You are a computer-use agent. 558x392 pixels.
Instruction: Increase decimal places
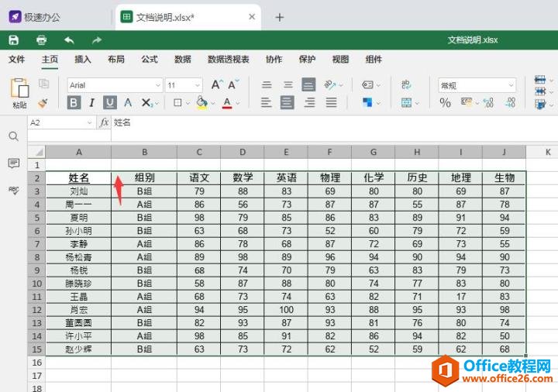488,103
